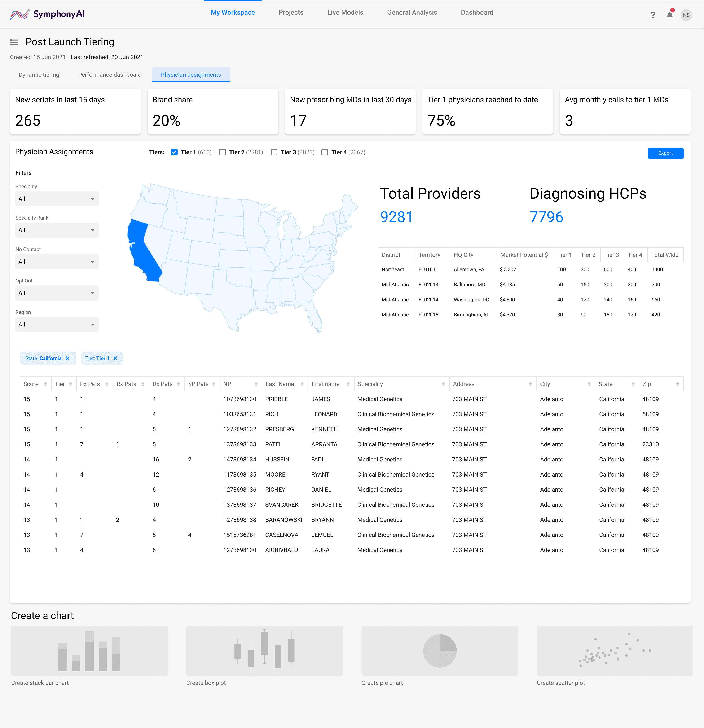Uncheck the Tier 1 checkbox

coord(174,152)
